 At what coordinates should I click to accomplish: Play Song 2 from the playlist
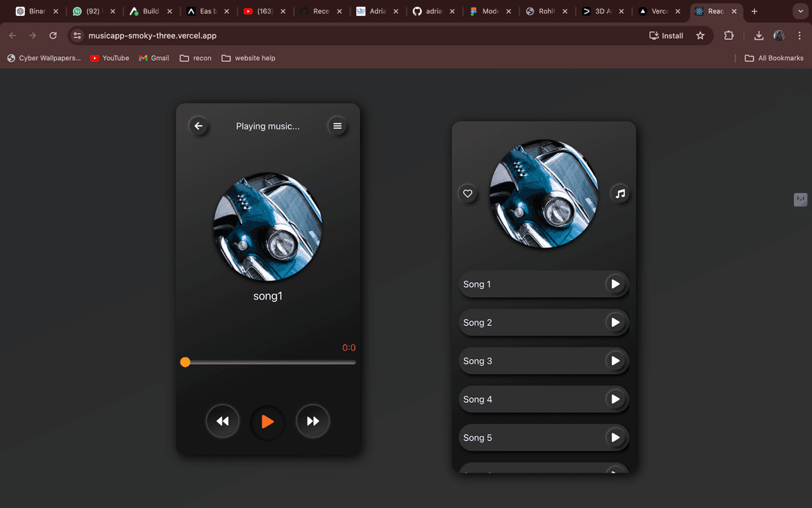coord(616,323)
